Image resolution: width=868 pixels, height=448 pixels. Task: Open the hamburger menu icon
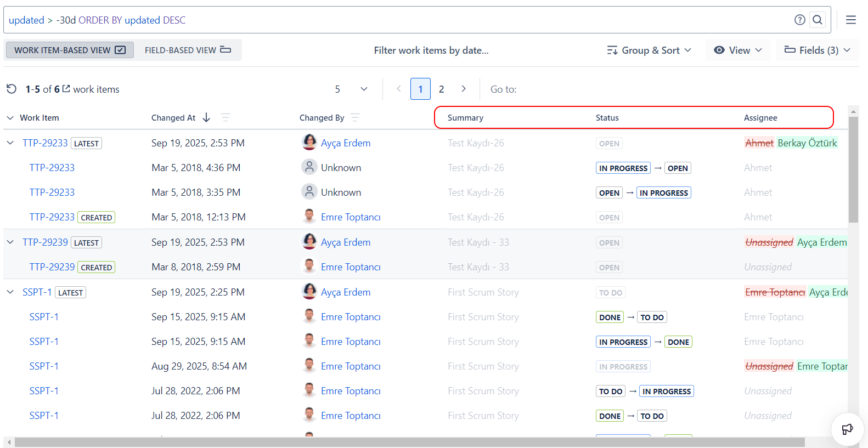(850, 20)
